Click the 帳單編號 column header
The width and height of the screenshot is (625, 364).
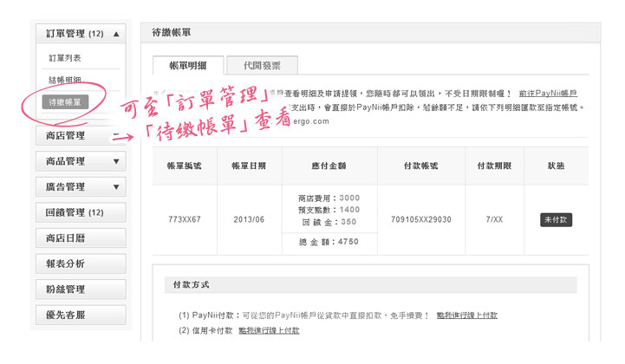point(185,166)
